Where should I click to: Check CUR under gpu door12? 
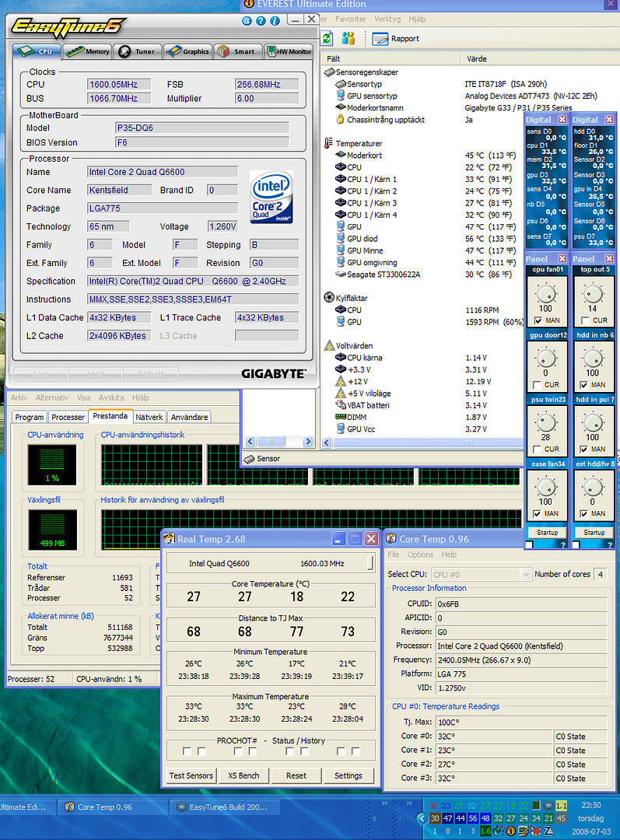537,385
